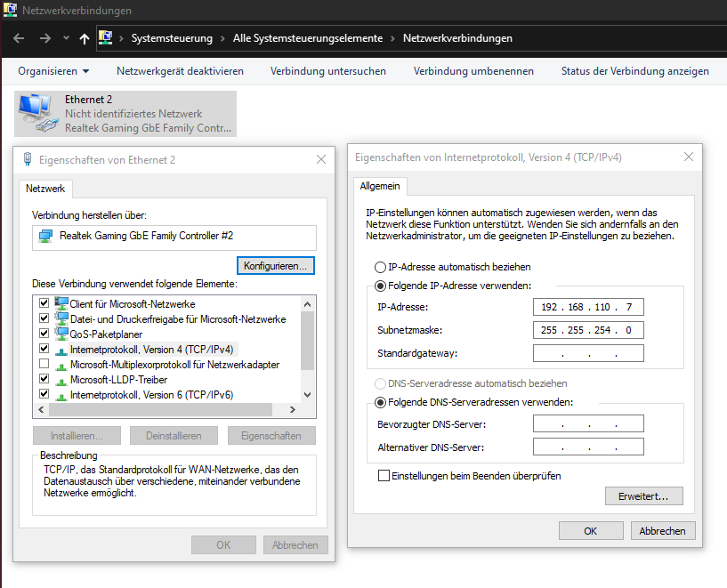Click the vertical scrollbar thumb in elements list
Screen dimensions: 727x588
point(307,341)
